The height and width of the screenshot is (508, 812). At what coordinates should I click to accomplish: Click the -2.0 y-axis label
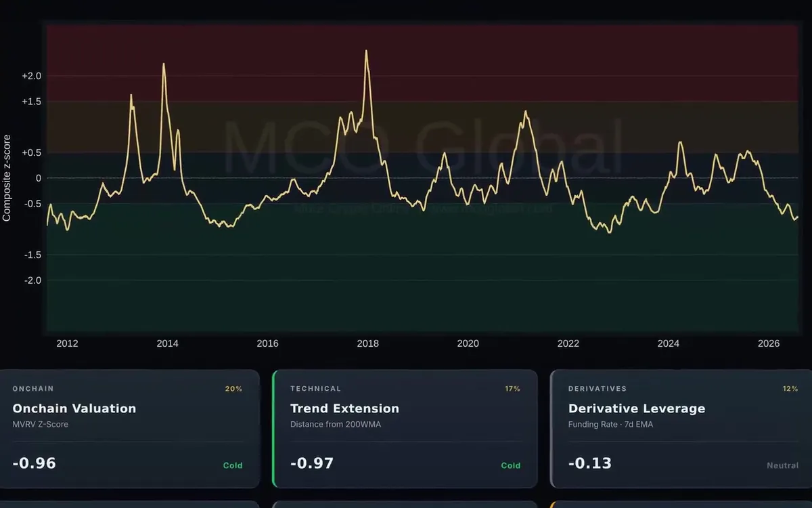point(32,280)
